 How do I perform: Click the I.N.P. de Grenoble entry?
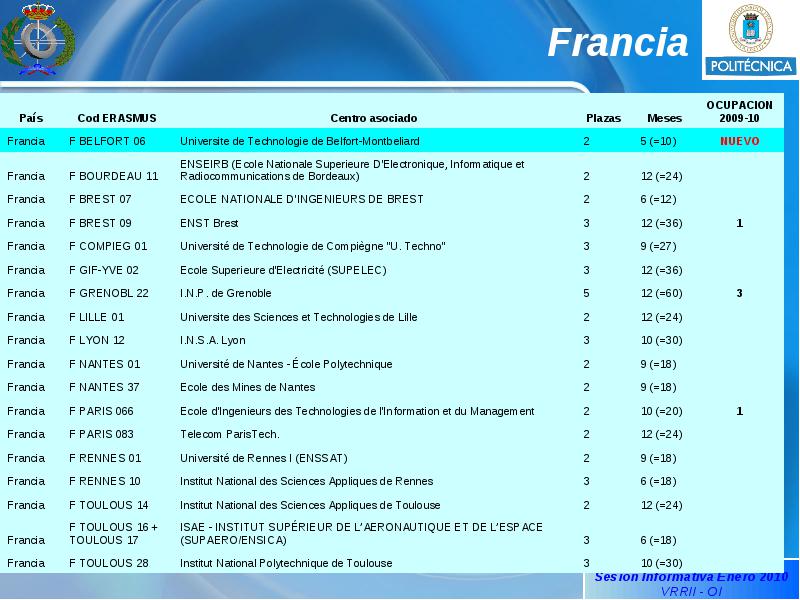226,293
